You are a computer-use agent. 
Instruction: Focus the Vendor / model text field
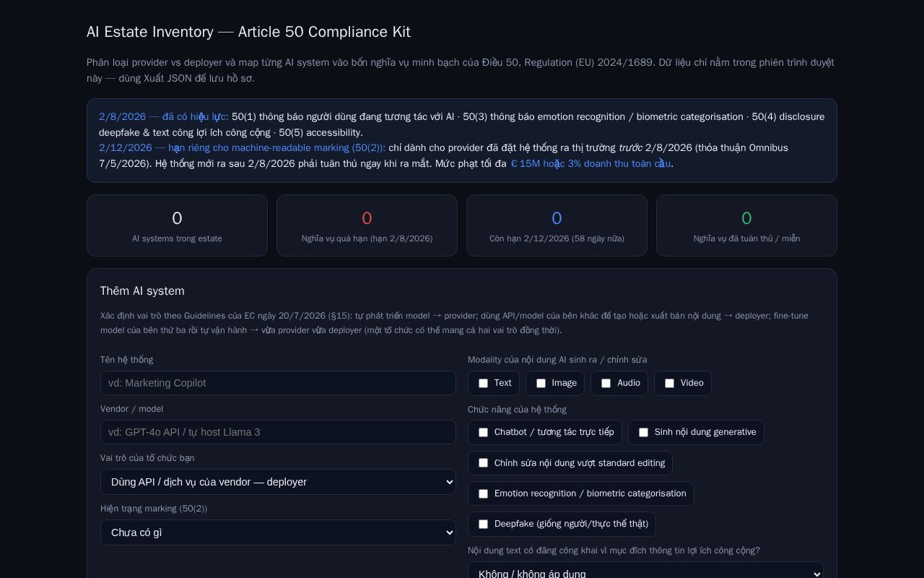(x=278, y=432)
